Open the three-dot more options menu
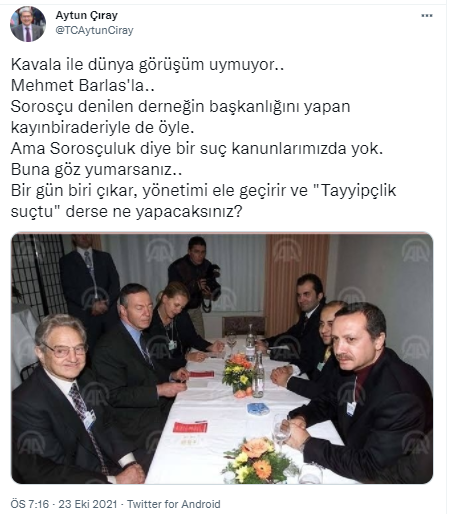The height and width of the screenshot is (514, 451). [x=427, y=16]
